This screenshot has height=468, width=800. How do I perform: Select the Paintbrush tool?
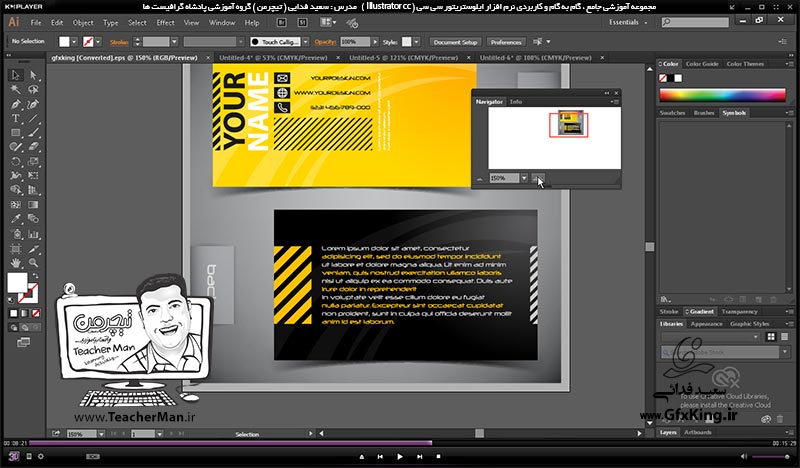[x=33, y=133]
